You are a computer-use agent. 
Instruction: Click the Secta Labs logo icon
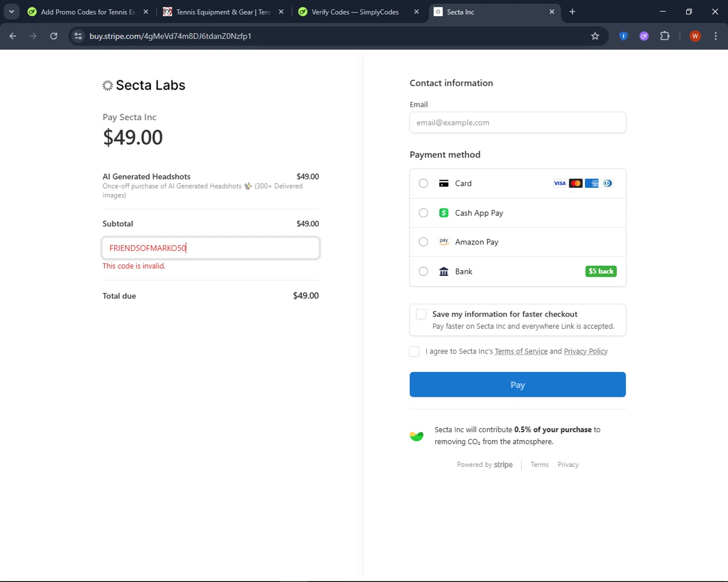[x=108, y=85]
